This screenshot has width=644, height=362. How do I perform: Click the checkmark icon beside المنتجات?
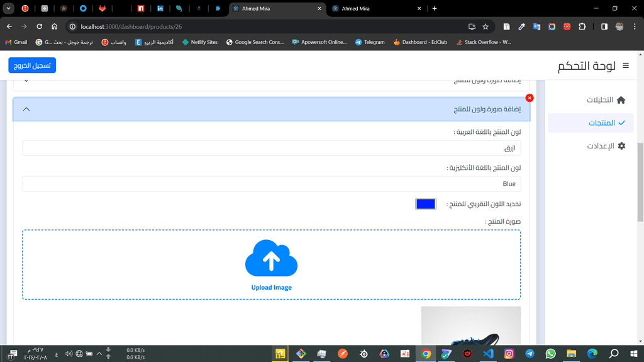click(x=621, y=123)
